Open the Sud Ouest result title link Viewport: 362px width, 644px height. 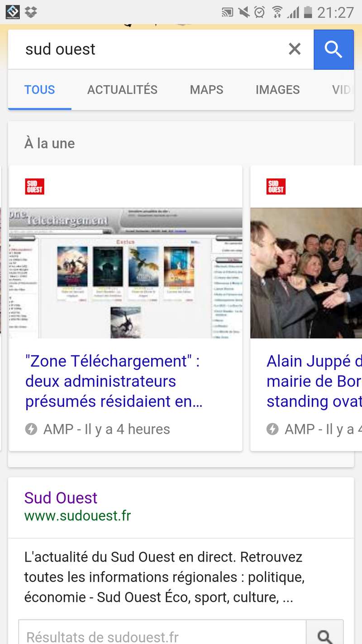pos(61,498)
